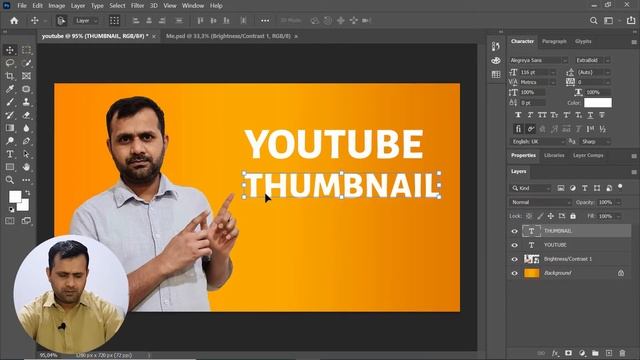Open the File menu
640x360 pixels.
click(22, 6)
